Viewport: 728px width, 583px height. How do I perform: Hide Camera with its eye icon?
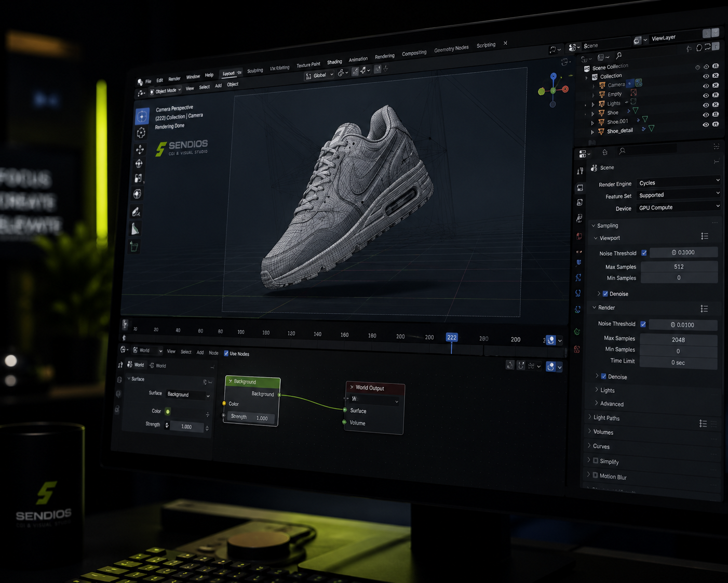point(706,86)
